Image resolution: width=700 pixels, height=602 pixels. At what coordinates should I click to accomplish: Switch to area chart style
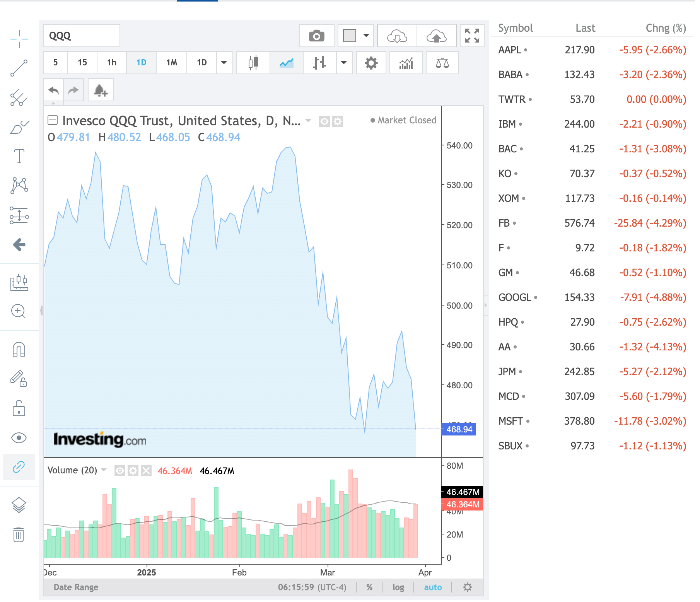[x=286, y=63]
